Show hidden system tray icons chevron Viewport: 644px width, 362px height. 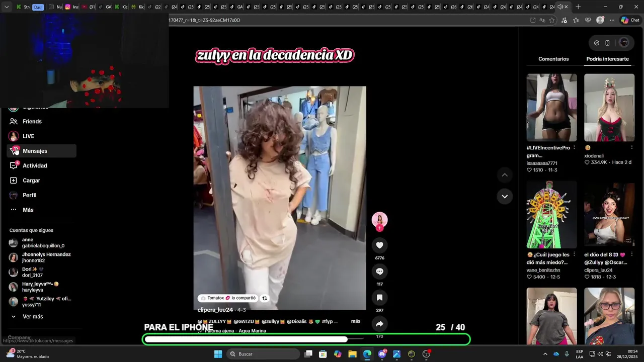pyautogui.click(x=545, y=354)
